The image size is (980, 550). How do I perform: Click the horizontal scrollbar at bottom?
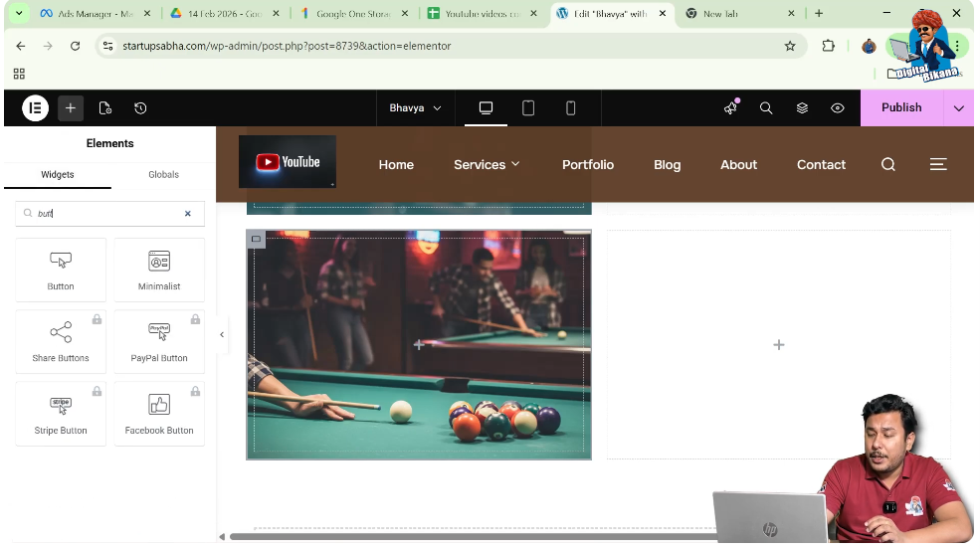[x=472, y=537]
